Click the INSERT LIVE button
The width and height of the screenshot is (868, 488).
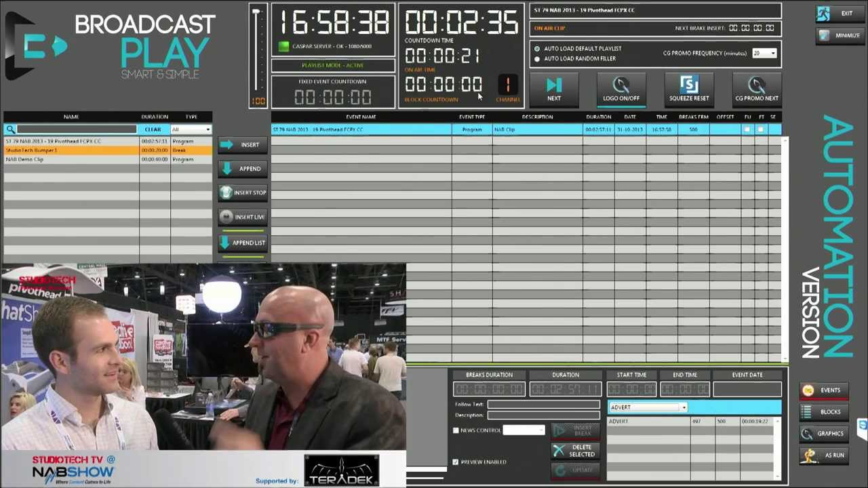coord(243,217)
